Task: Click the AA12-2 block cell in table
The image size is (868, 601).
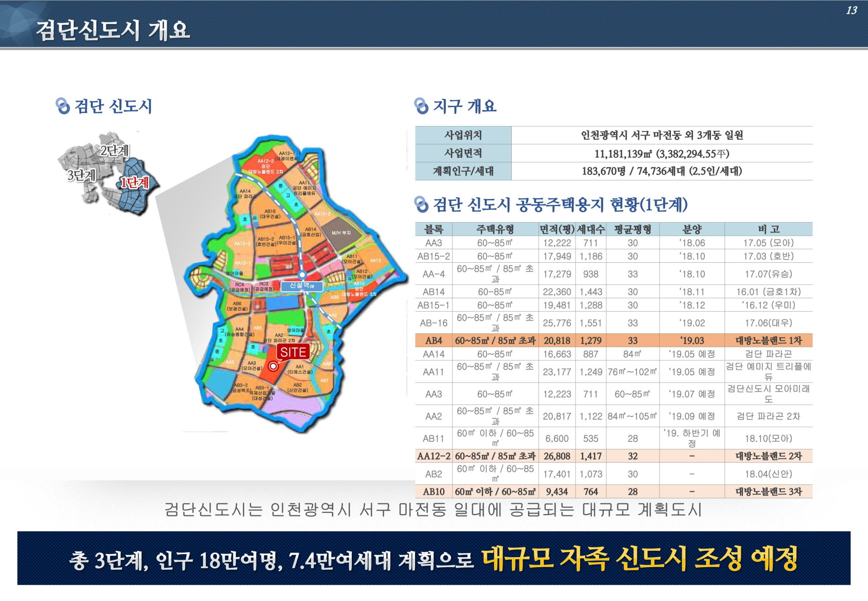Action: (x=434, y=456)
